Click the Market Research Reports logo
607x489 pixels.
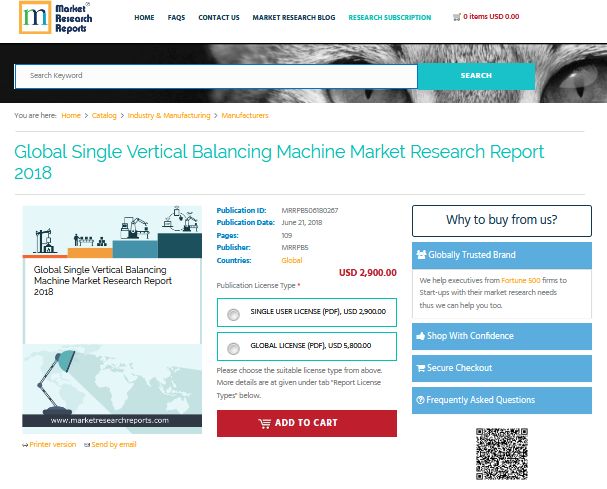(55, 17)
